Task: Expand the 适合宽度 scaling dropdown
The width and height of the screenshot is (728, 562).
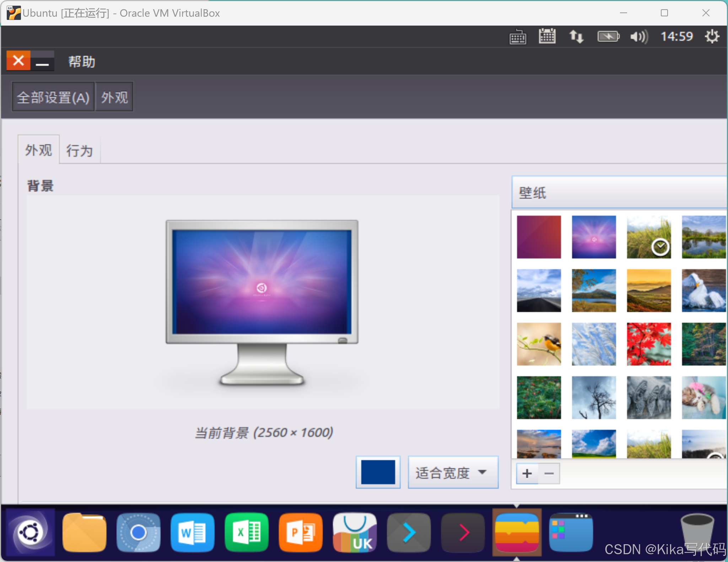Action: [x=453, y=472]
